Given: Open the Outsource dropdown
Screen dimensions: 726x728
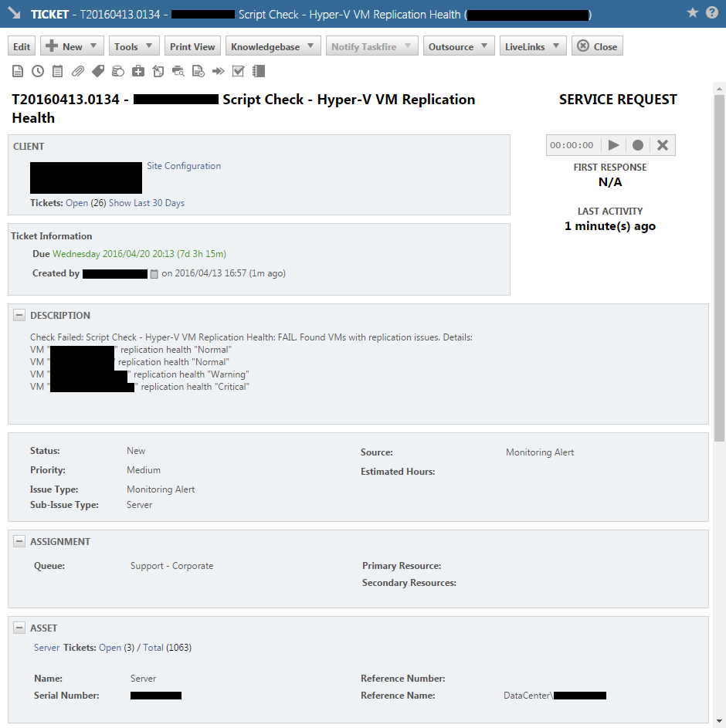Looking at the screenshot, I should tap(459, 46).
